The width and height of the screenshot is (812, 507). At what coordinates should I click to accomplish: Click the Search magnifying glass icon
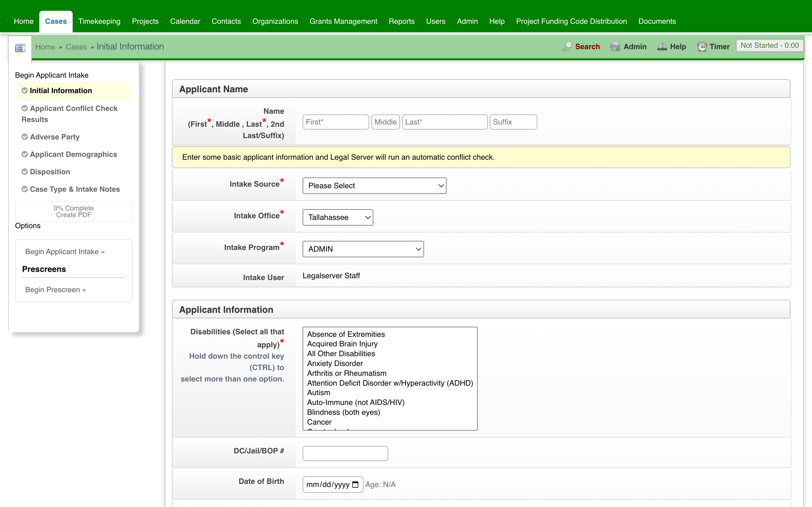point(568,46)
